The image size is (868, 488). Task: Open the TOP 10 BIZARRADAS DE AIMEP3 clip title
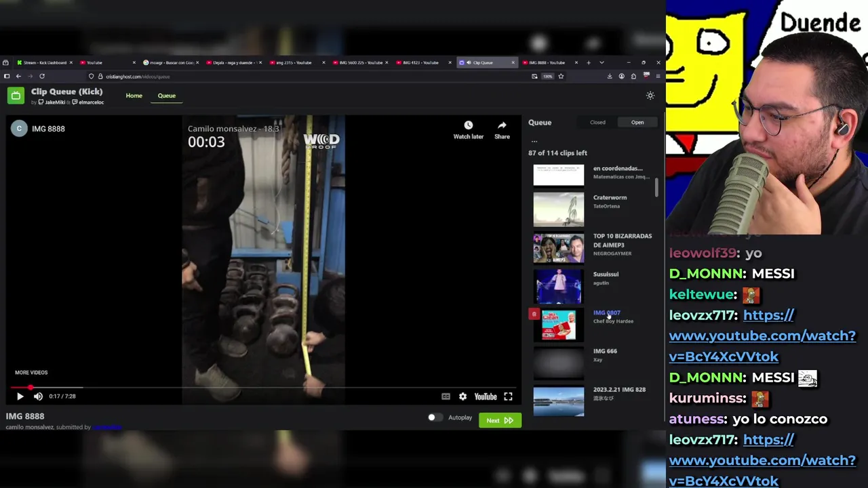click(x=623, y=240)
